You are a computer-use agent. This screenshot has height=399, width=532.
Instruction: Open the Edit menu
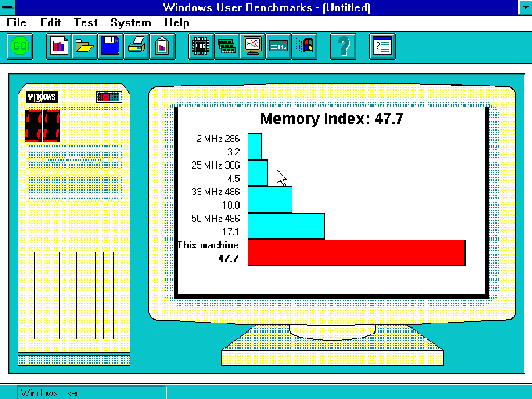50,23
